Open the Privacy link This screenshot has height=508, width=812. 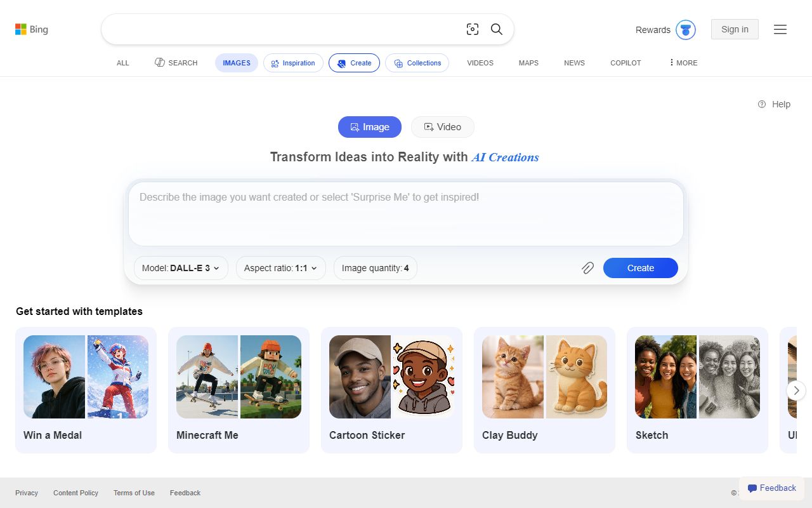26,493
